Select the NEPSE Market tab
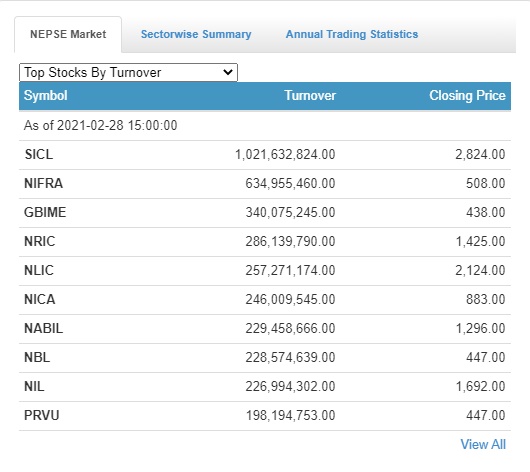This screenshot has width=530, height=472. [68, 34]
